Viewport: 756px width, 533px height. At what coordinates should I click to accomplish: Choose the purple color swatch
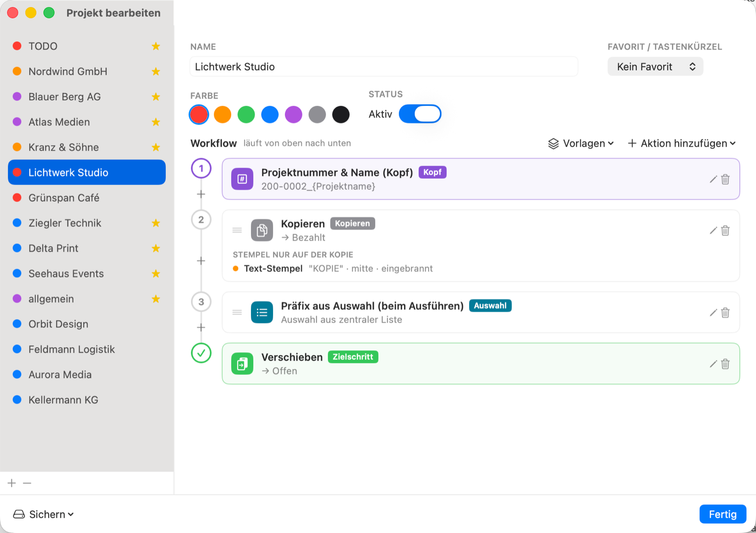pyautogui.click(x=293, y=114)
